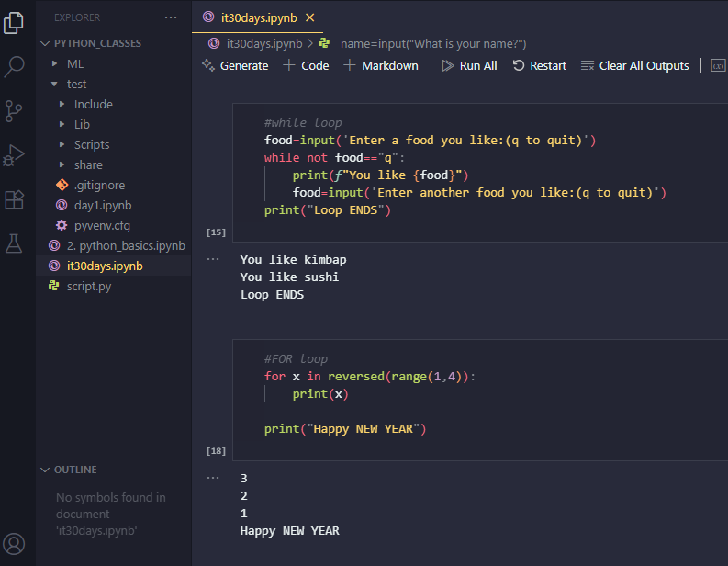Screen dimensions: 728x566
Task: Click the Restart kernel icon
Action: 518,65
